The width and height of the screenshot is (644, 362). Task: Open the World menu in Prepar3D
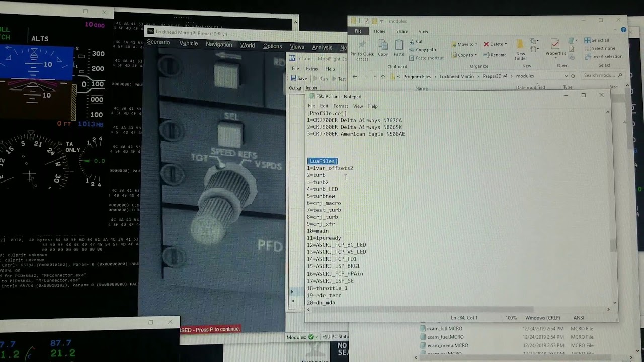[x=247, y=45]
